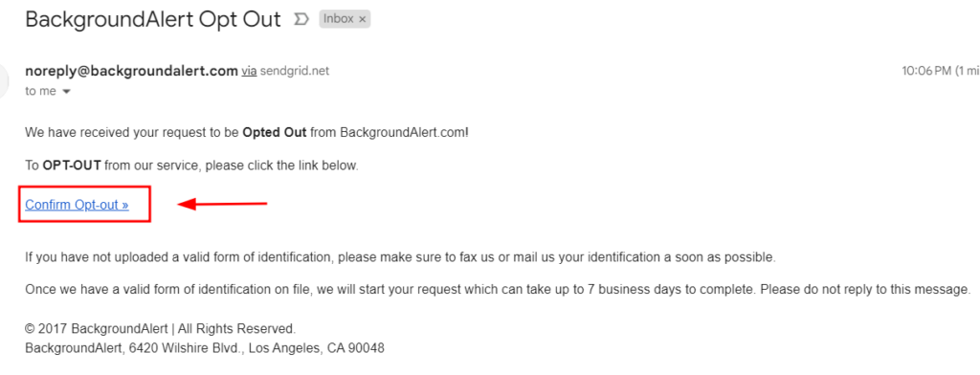Click the sender avatar at the left edge
The height and width of the screenshot is (375, 980).
point(4,80)
